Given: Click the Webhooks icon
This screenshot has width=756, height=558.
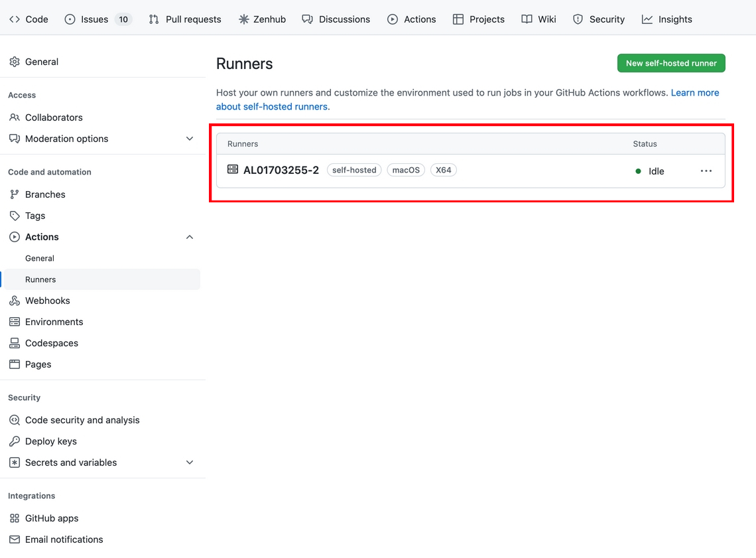Looking at the screenshot, I should coord(15,301).
